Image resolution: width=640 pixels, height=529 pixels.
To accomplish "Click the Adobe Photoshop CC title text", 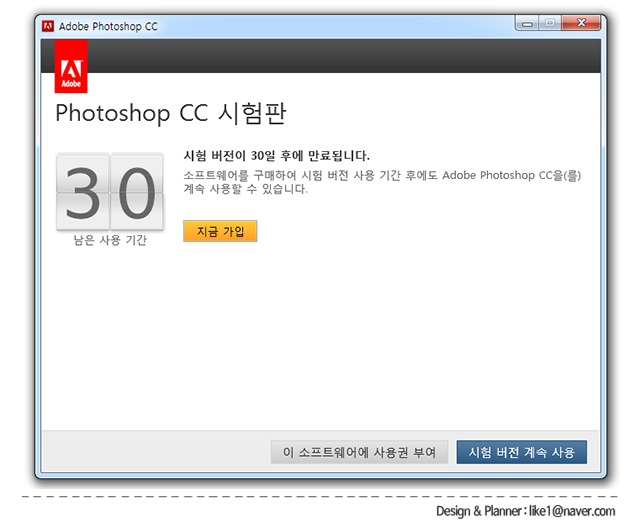I will [108, 27].
